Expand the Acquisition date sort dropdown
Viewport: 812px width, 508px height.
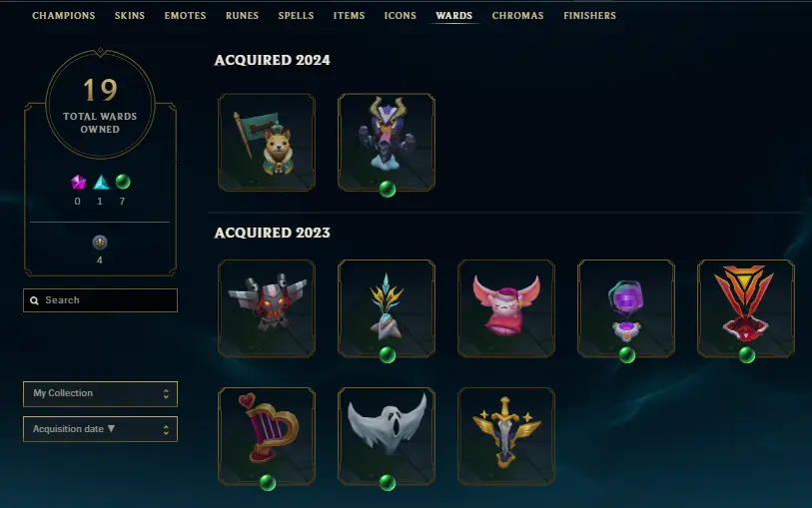(101, 429)
